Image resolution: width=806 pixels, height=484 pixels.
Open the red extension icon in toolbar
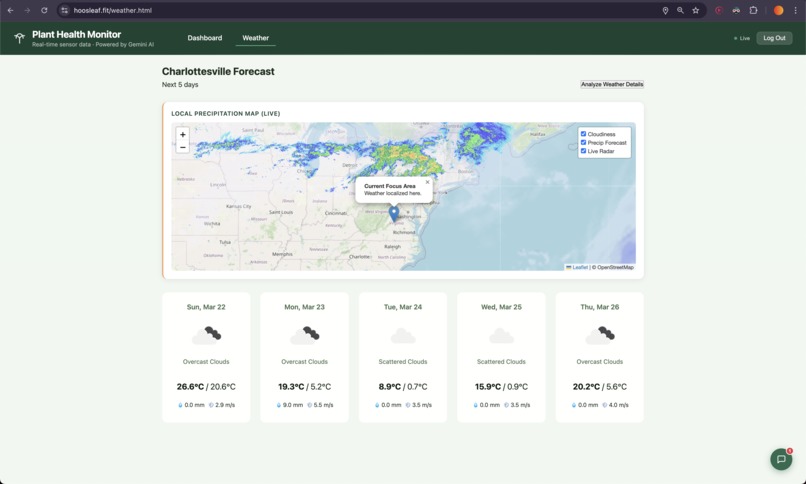point(719,10)
